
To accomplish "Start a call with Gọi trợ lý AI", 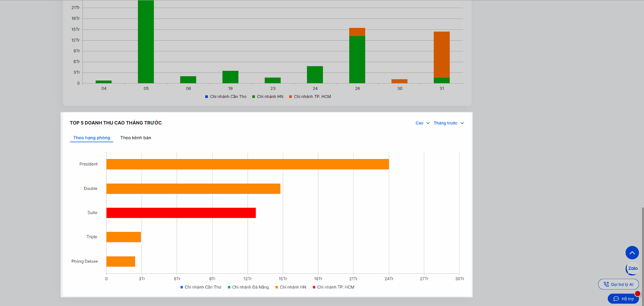I will tap(618, 284).
